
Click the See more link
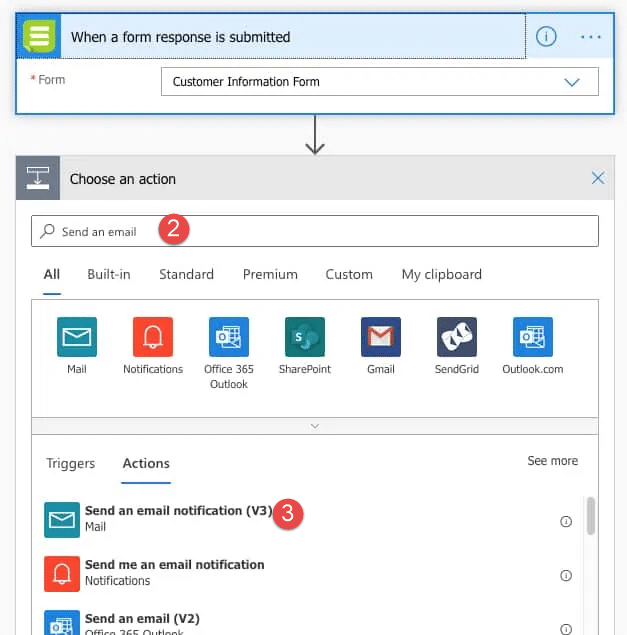pyautogui.click(x=552, y=461)
